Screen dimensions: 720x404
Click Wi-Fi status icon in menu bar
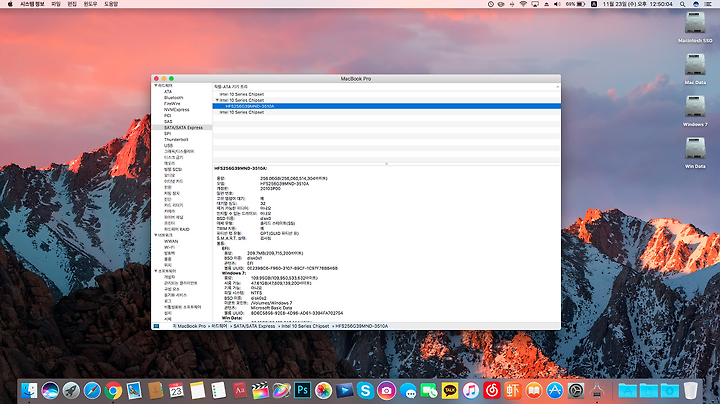click(523, 4)
